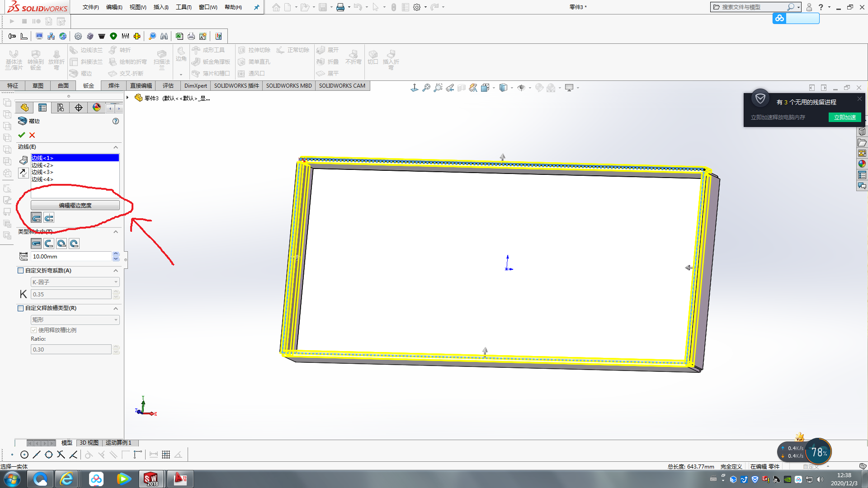Click the green location pin toolbar icon

[113, 36]
